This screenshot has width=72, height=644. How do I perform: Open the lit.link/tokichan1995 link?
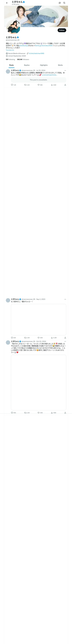(36, 53)
